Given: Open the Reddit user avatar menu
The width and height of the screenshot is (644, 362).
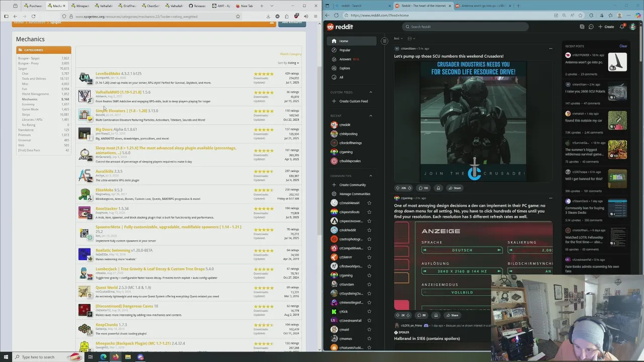Looking at the screenshot, I should (x=633, y=27).
